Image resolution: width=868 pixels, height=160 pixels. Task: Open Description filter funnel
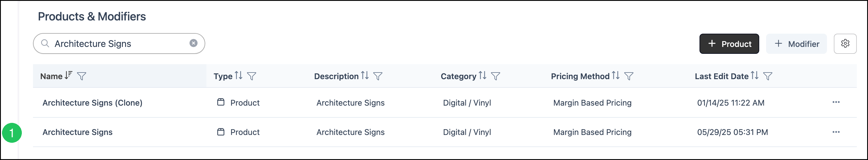click(x=378, y=76)
